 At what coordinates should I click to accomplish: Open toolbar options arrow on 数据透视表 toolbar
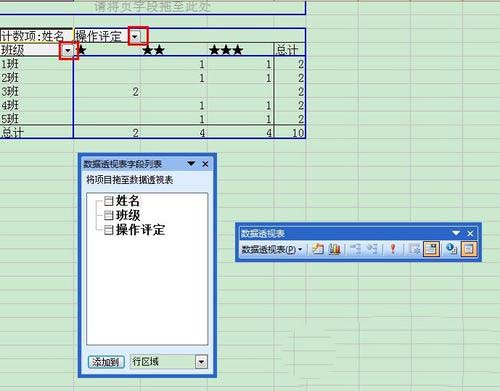click(x=456, y=233)
